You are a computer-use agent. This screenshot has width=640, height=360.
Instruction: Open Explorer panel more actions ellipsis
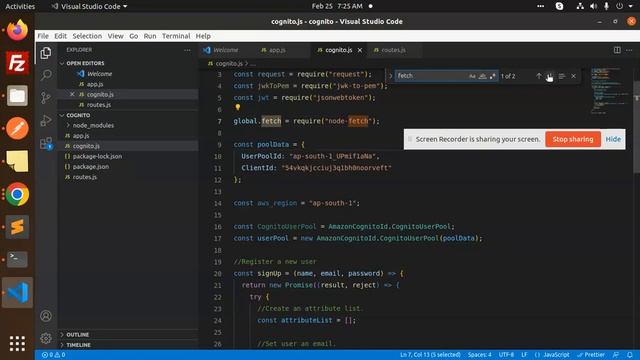point(187,50)
